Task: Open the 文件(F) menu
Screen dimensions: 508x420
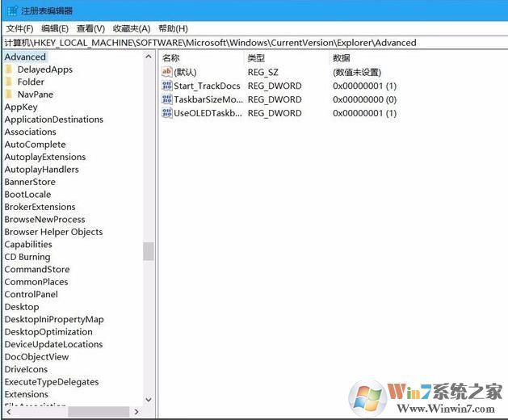Action: tap(19, 28)
